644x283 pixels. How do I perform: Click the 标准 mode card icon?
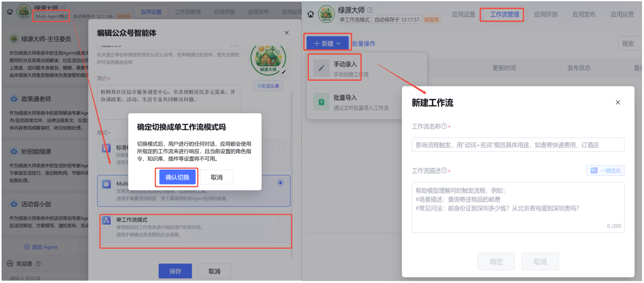(x=106, y=148)
